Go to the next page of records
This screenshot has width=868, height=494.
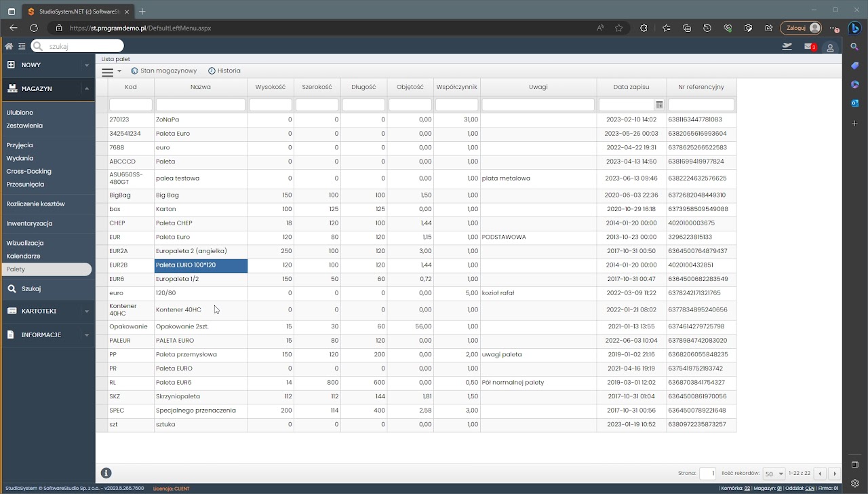[835, 473]
